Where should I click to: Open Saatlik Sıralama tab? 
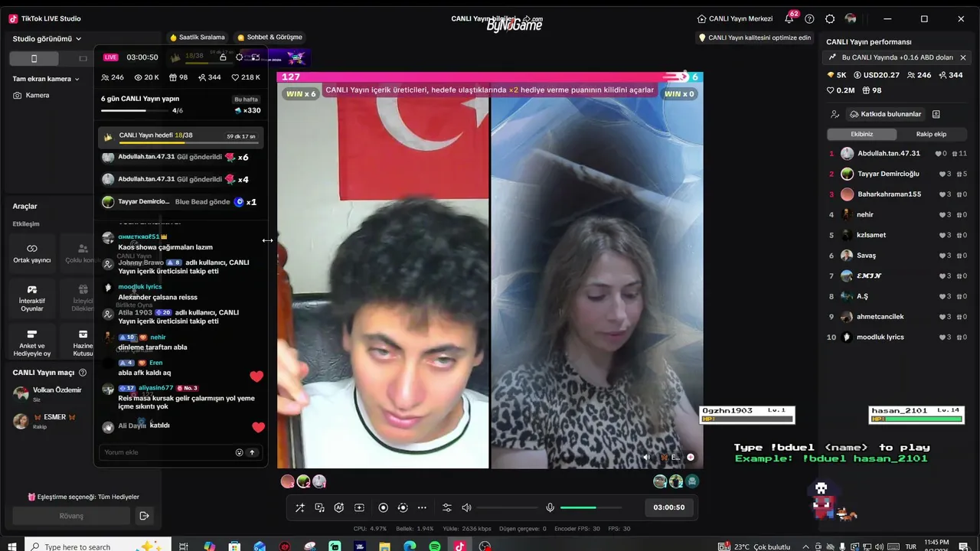197,37
